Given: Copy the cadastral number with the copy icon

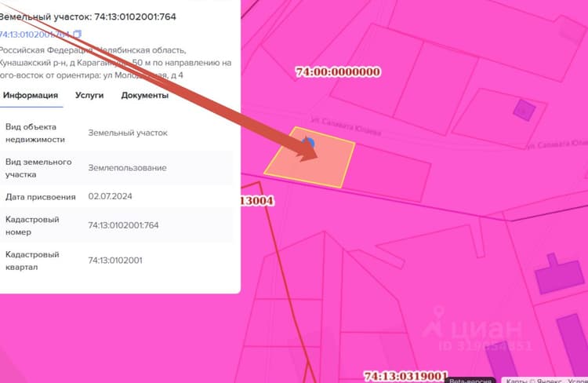Looking at the screenshot, I should pos(78,35).
